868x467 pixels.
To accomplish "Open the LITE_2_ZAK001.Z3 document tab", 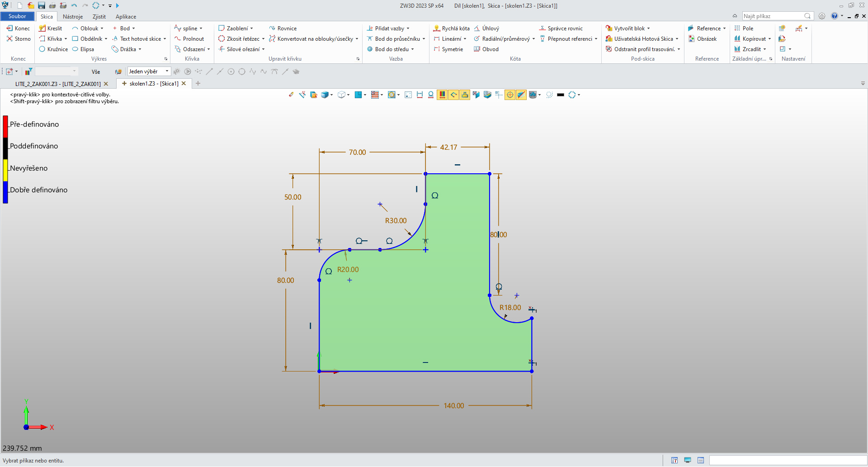I will pyautogui.click(x=58, y=84).
